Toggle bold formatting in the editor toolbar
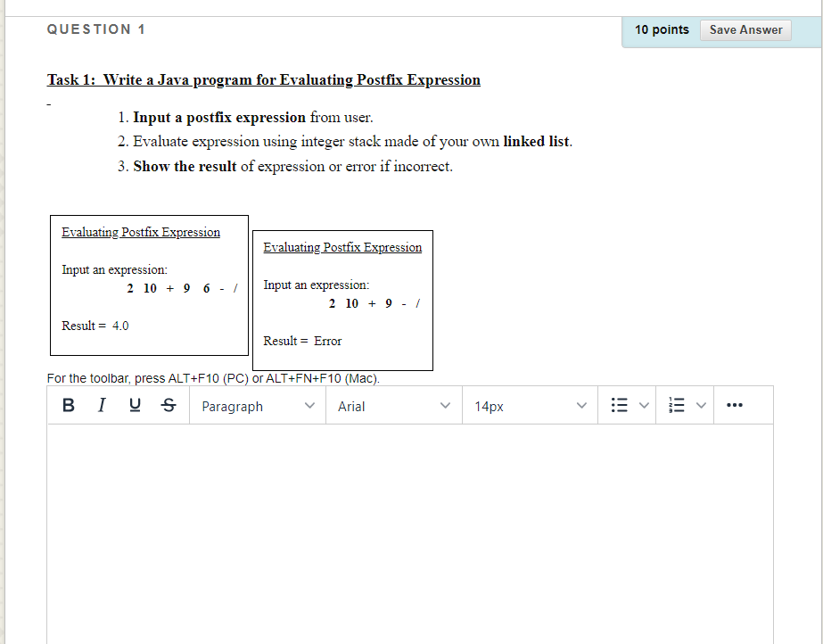 (x=68, y=405)
